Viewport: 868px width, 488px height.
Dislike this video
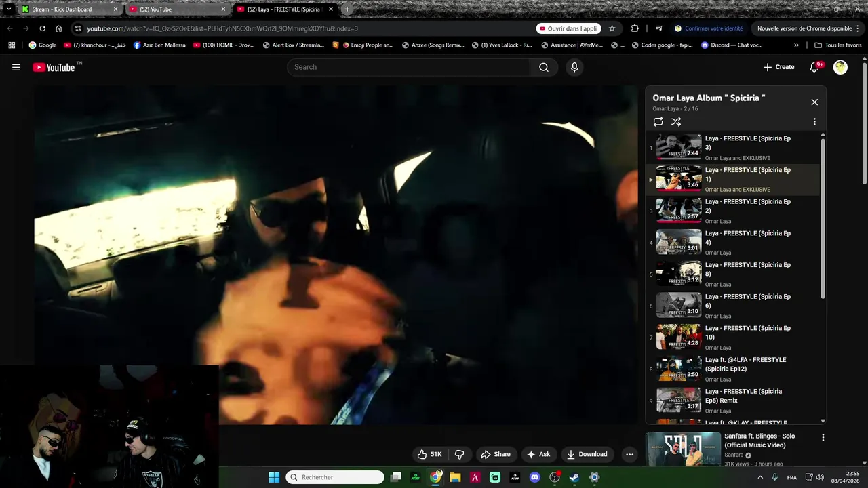[460, 454]
